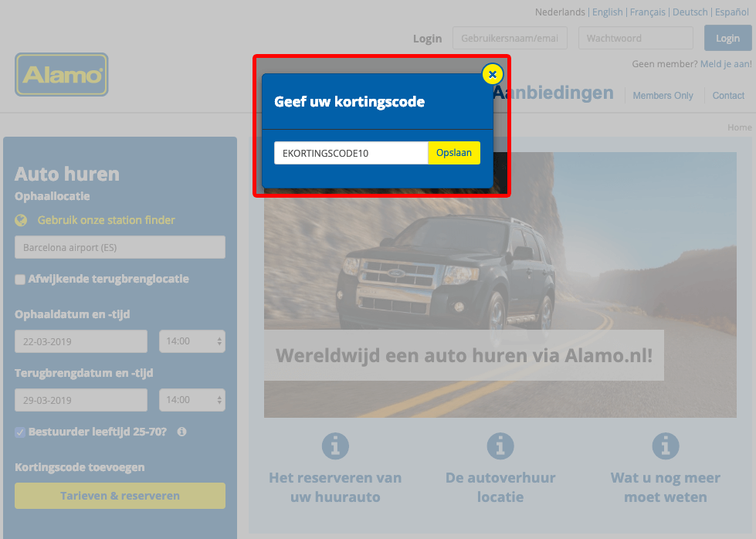The height and width of the screenshot is (539, 756).
Task: Focus the Wachtwoord field
Action: click(636, 38)
